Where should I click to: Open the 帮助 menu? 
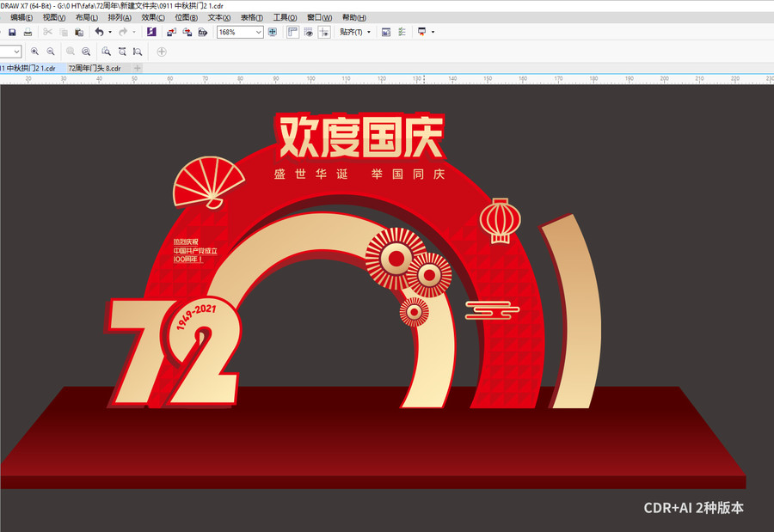pos(354,18)
